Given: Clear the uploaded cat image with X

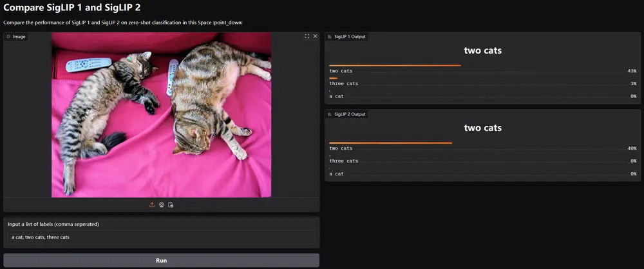Looking at the screenshot, I should click(x=316, y=36).
